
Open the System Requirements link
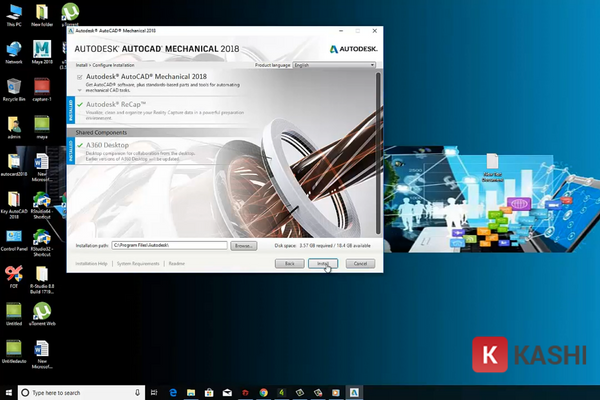click(137, 263)
